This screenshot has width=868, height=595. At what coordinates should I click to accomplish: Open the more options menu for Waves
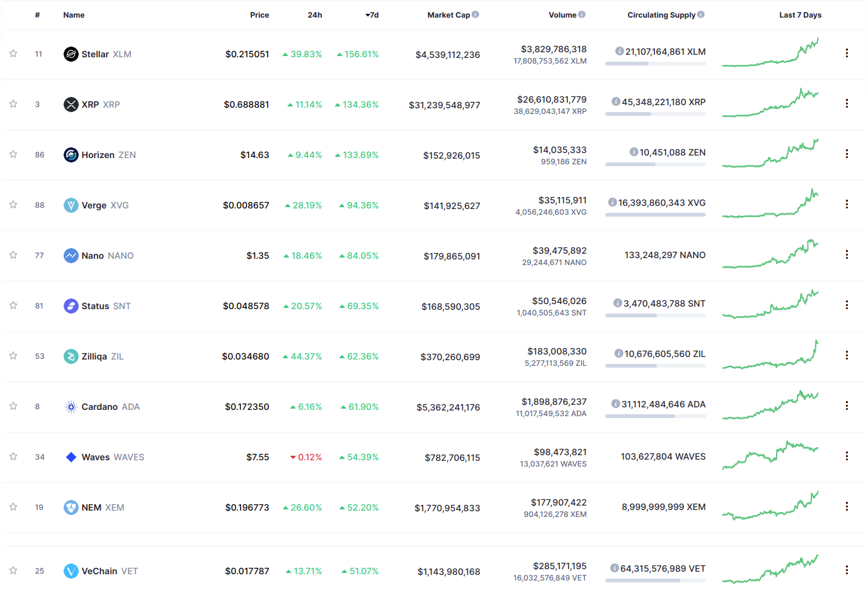(847, 456)
